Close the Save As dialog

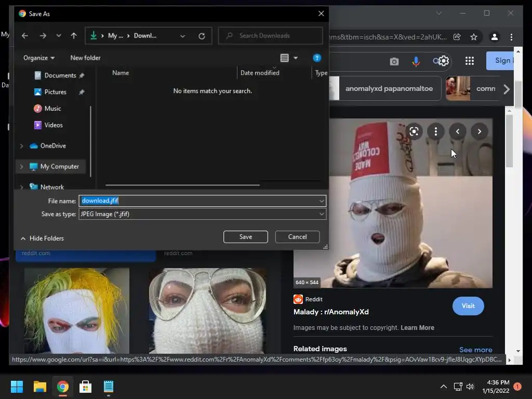pos(321,14)
